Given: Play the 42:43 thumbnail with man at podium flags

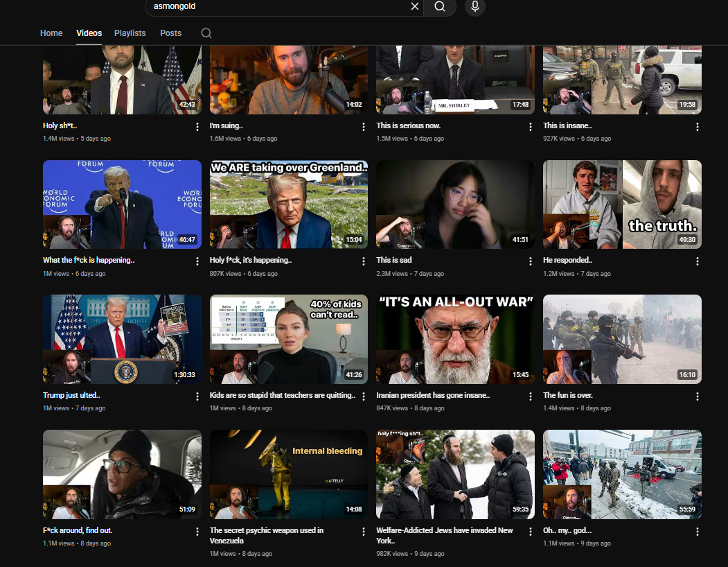Looking at the screenshot, I should point(122,80).
